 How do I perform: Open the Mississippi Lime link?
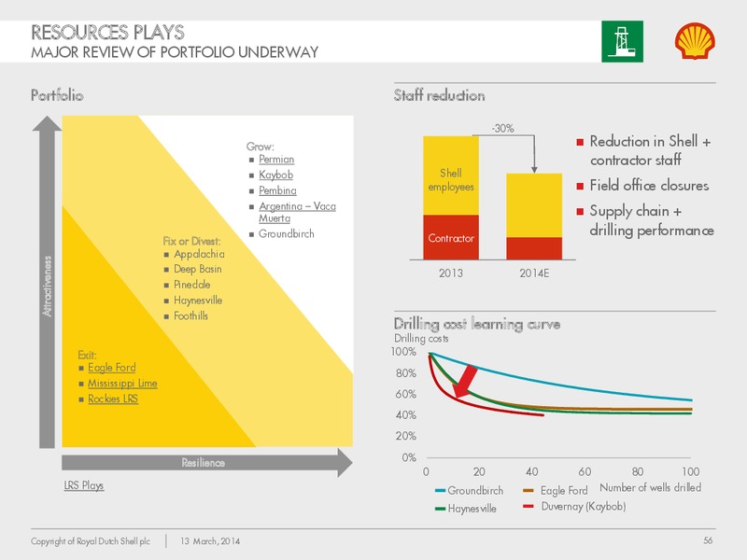tap(122, 384)
